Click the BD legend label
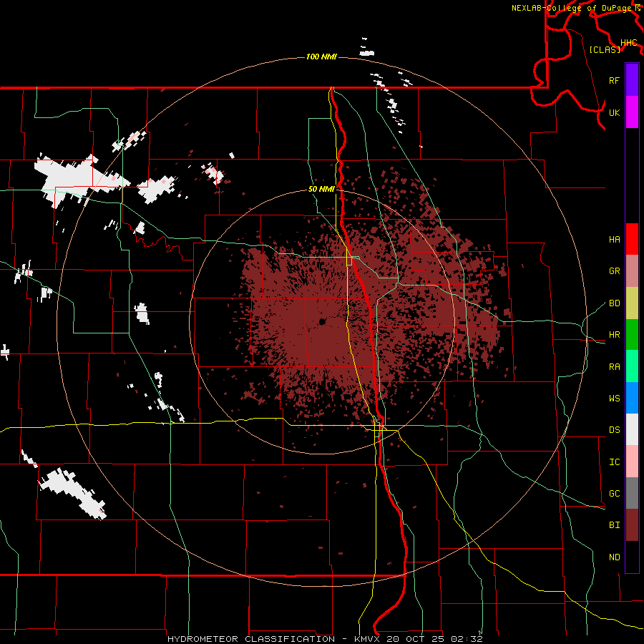This screenshot has width=644, height=644. coord(614,303)
